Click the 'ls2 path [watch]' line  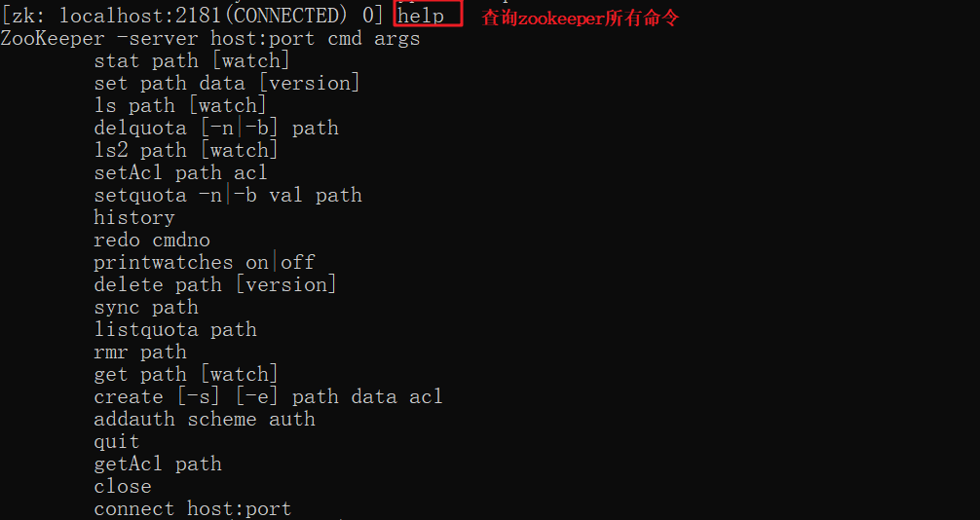pos(186,151)
